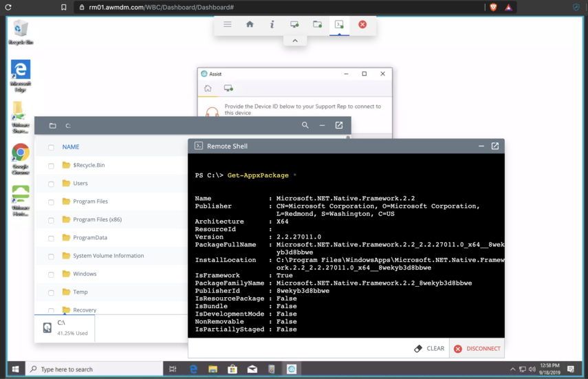This screenshot has width=588, height=379.
Task: Clear the Remote Shell output
Action: 429,349
